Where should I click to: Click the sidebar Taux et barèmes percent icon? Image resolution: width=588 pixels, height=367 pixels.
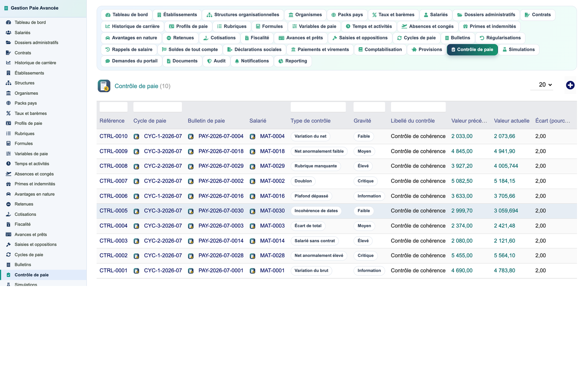coord(9,113)
